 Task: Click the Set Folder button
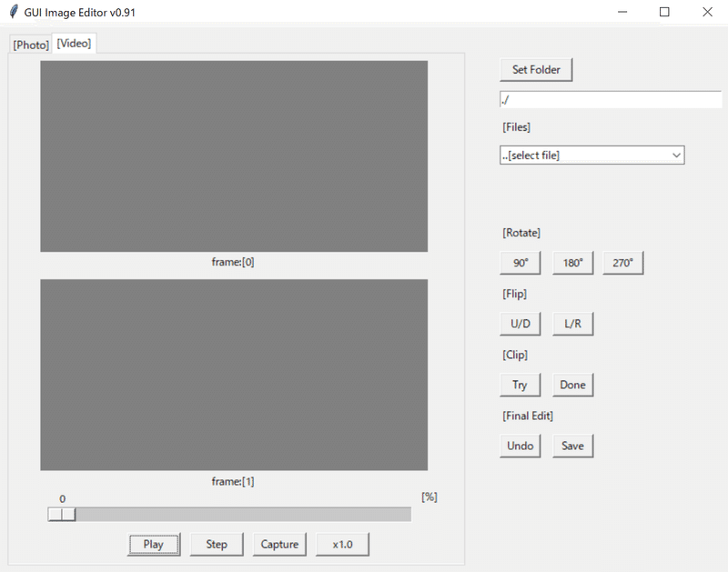(536, 70)
